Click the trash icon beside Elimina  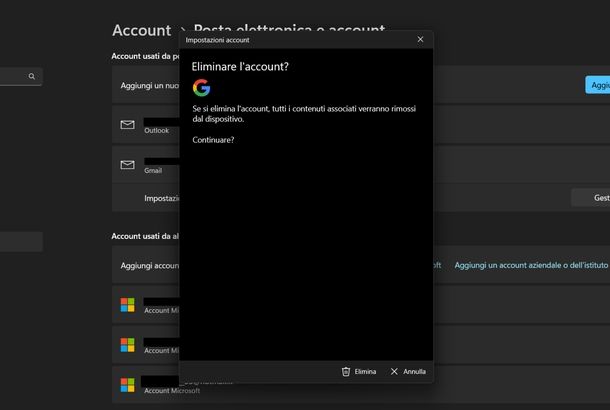pyautogui.click(x=346, y=372)
